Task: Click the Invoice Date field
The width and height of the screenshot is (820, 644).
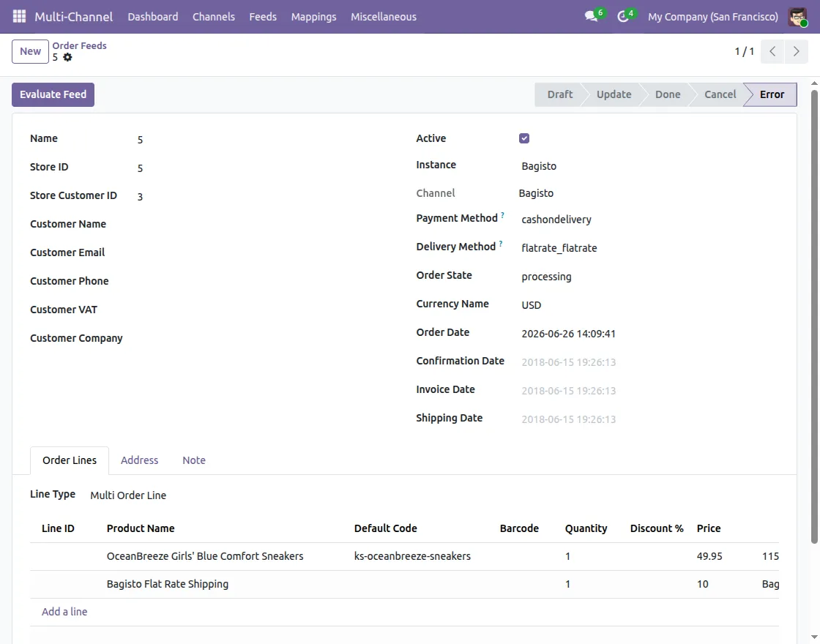Action: tap(650, 391)
